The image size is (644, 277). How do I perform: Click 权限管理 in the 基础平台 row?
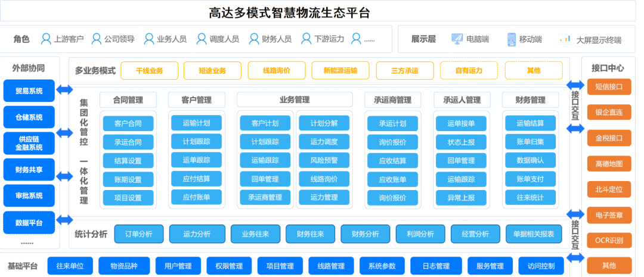(x=229, y=266)
